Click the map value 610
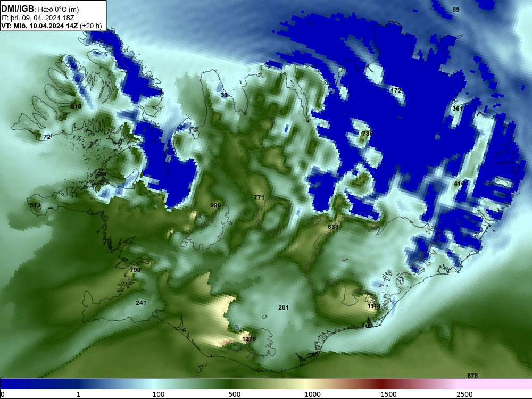The image size is (532, 399). pyautogui.click(x=76, y=106)
